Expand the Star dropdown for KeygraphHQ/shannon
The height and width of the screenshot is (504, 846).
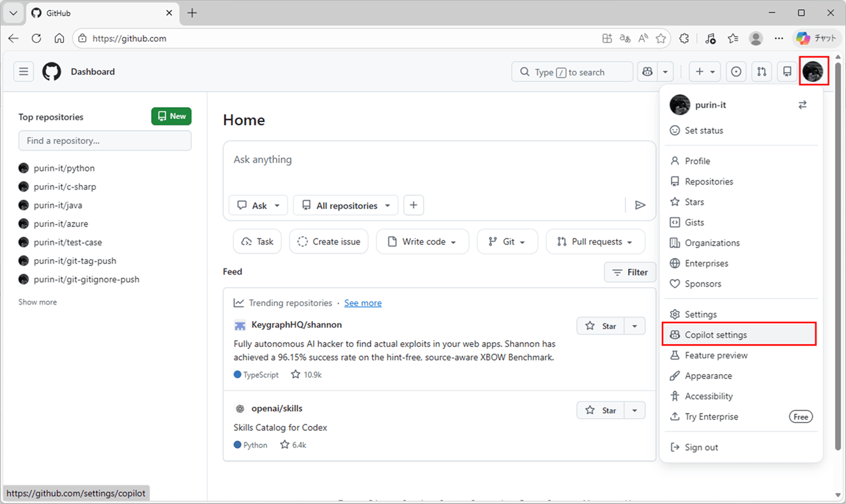634,326
